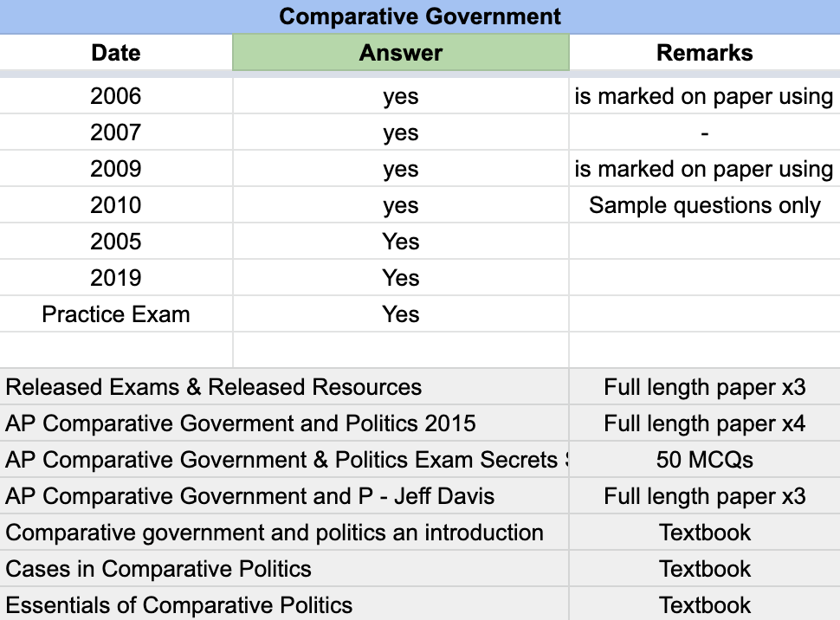This screenshot has width=840, height=620.
Task: Click the 2005 date cell
Action: click(116, 242)
